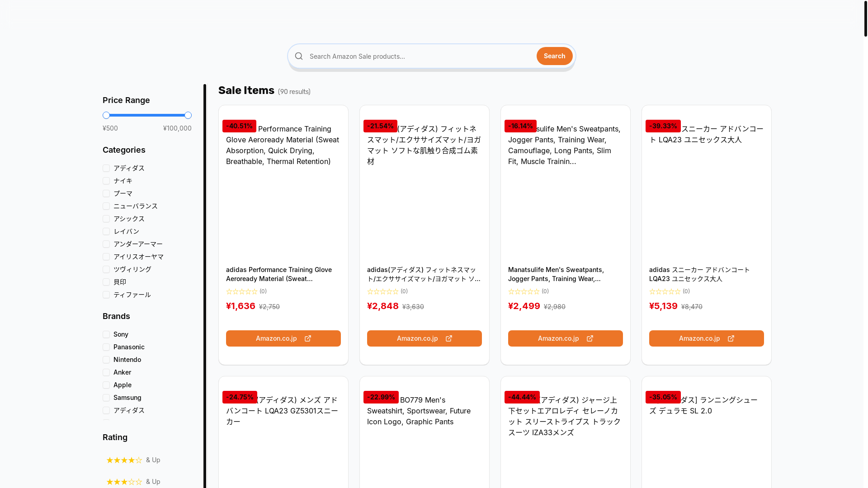Click the -39.33% discount badge
The image size is (868, 488).
coord(663,126)
